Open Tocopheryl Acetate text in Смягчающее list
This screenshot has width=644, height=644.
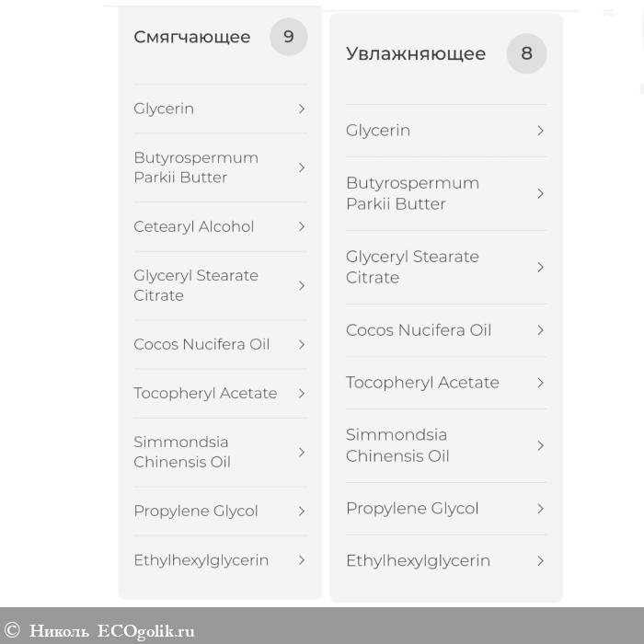(205, 393)
